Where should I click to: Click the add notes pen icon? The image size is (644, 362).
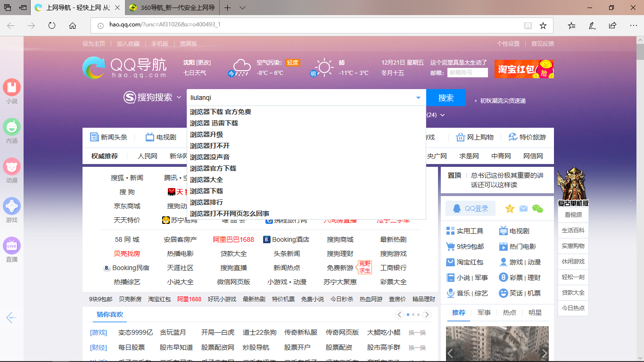tap(592, 25)
